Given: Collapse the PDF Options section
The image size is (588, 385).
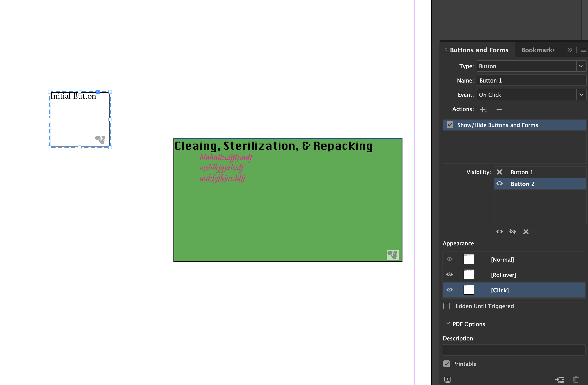Looking at the screenshot, I should click(x=447, y=324).
